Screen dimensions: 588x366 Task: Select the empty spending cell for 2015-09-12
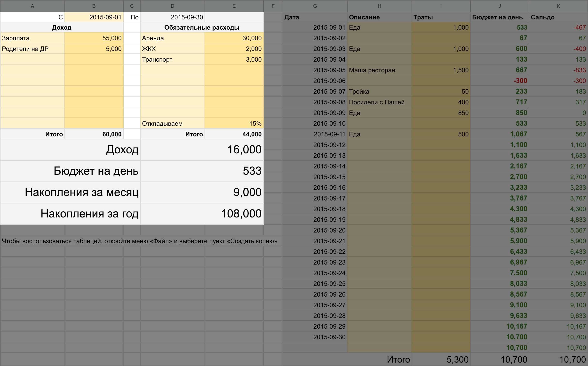coord(441,145)
